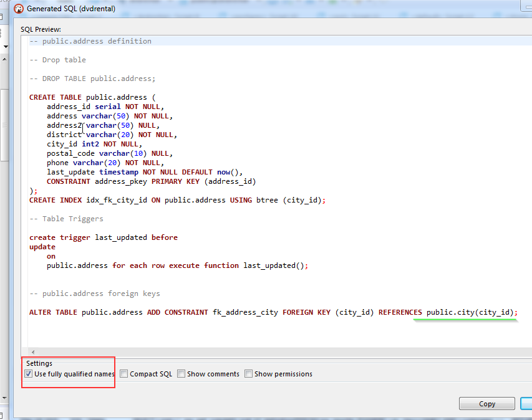
Task: Click the horizontal scrollbar left arrow
Action: click(33, 352)
